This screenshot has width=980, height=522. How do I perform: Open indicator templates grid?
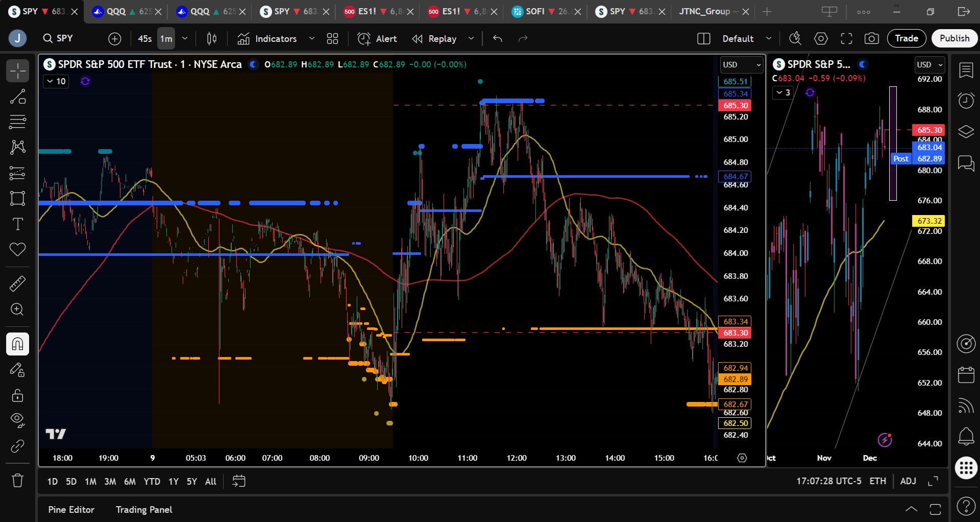pos(333,38)
